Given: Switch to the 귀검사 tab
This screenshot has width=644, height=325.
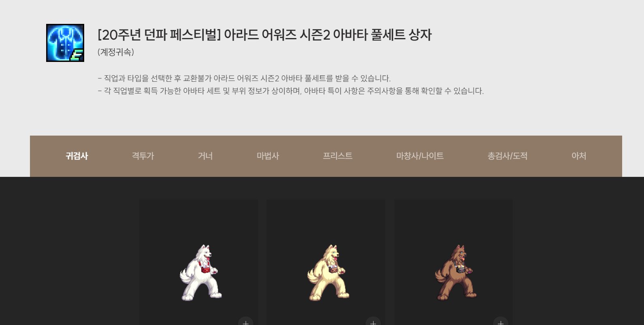Looking at the screenshot, I should pos(77,156).
